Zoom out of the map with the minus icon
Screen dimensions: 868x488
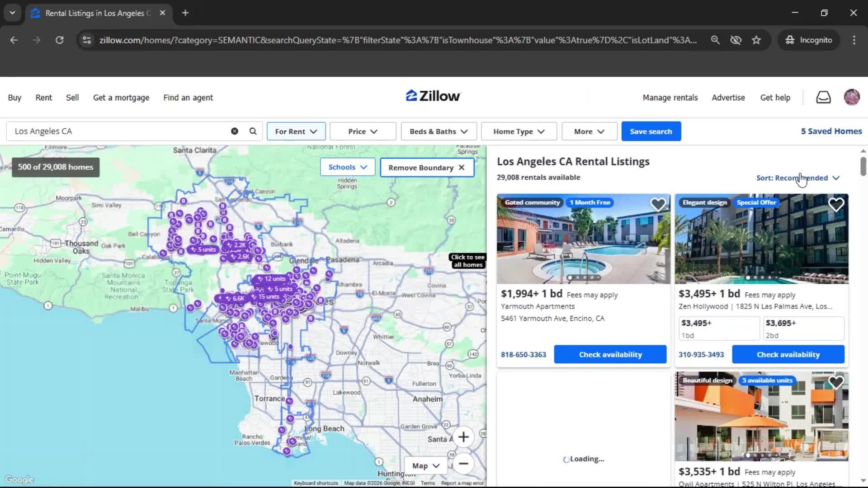coord(464,464)
